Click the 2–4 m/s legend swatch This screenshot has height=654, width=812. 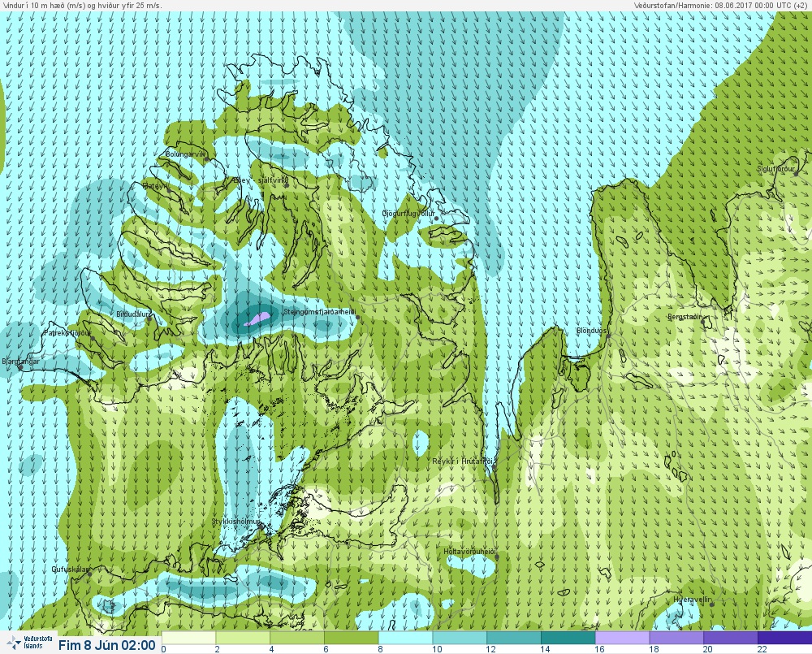coord(243,638)
